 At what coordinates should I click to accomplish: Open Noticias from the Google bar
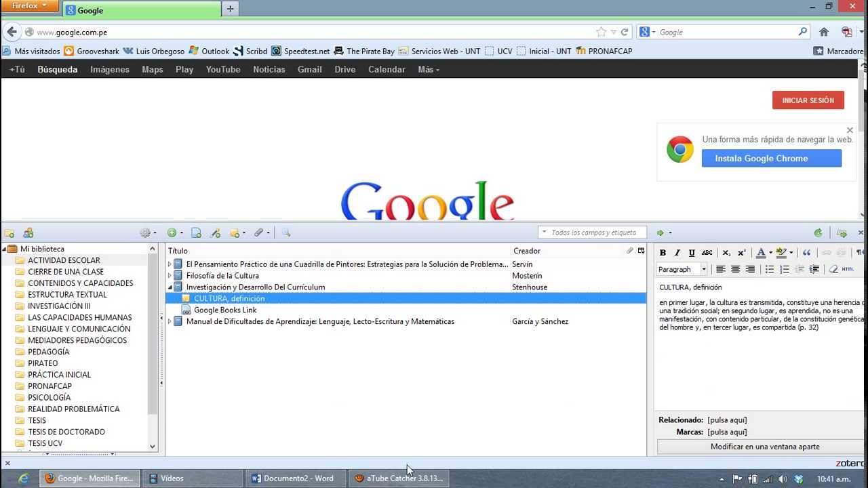coord(269,69)
